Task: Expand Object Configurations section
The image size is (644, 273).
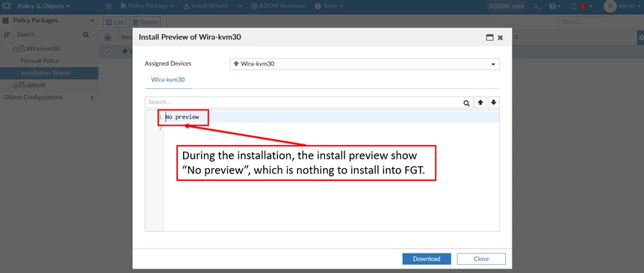Action: [x=49, y=97]
